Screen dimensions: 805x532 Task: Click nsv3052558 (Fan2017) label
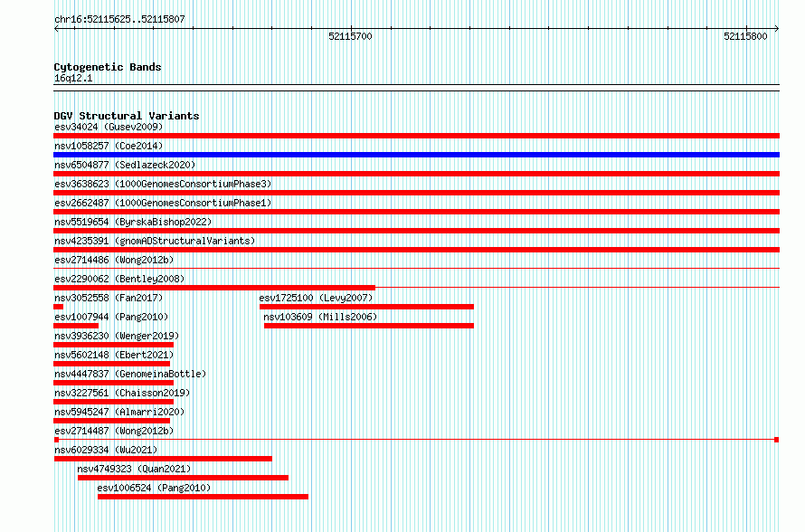pos(109,298)
